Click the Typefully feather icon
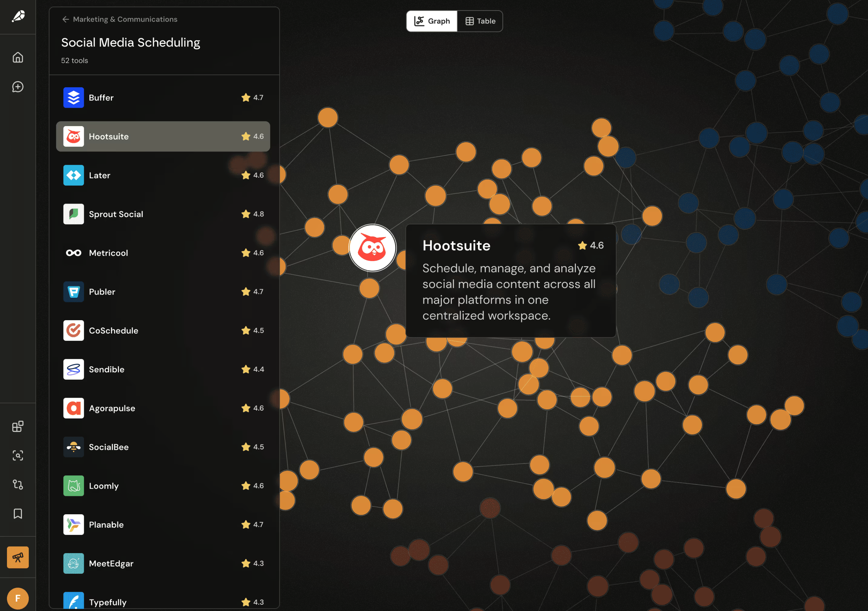Viewport: 868px width, 611px height. tap(73, 601)
